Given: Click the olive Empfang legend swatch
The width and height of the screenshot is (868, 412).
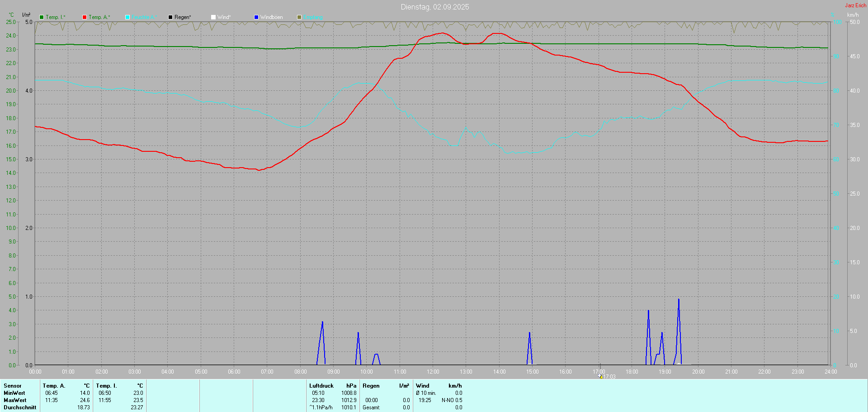Looking at the screenshot, I should pos(299,17).
